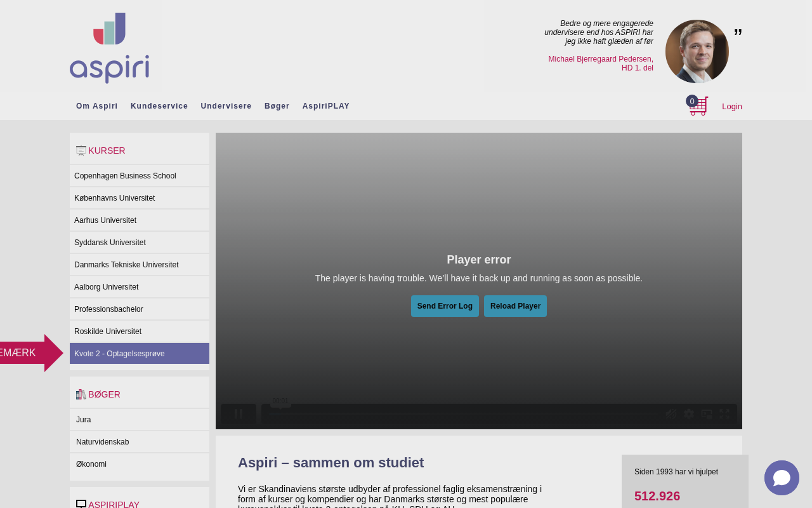Select Københavns Universitet courses
Screen dimensions: 812x508
140,198
